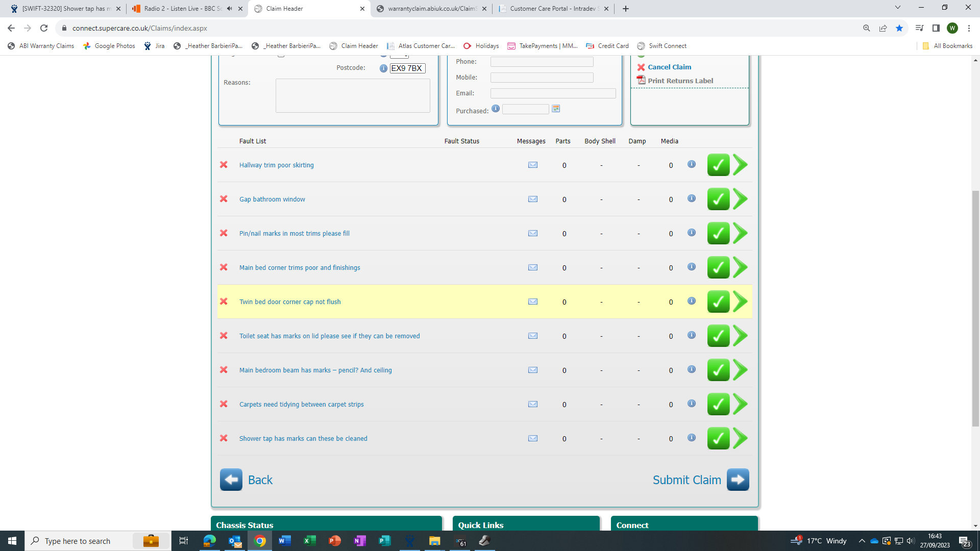Click the Postcode info icon

[383, 68]
